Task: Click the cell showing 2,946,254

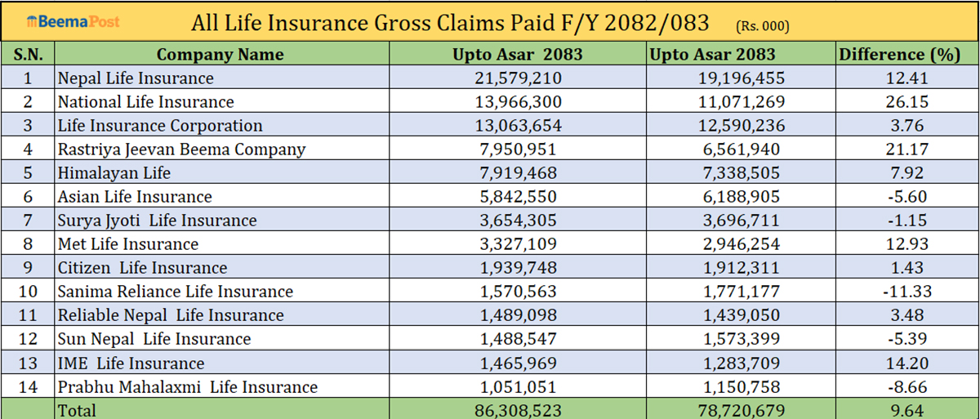Action: (x=742, y=244)
